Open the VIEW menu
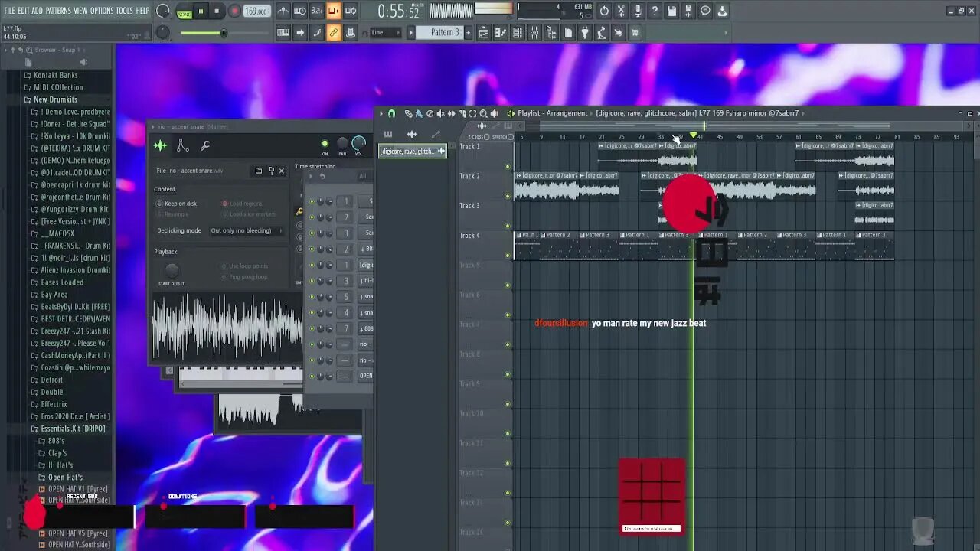This screenshot has width=980, height=551. click(x=80, y=11)
